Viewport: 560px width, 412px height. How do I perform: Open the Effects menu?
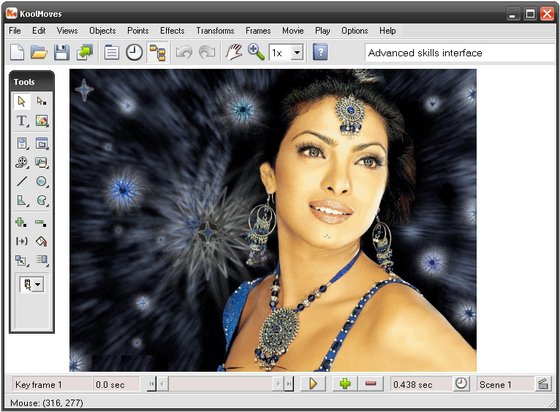pos(172,31)
